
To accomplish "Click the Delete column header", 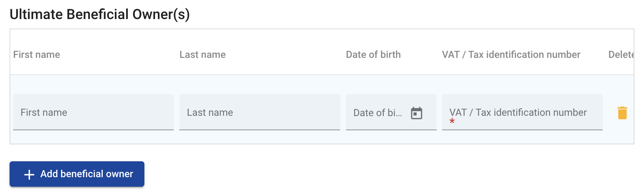I will point(621,55).
